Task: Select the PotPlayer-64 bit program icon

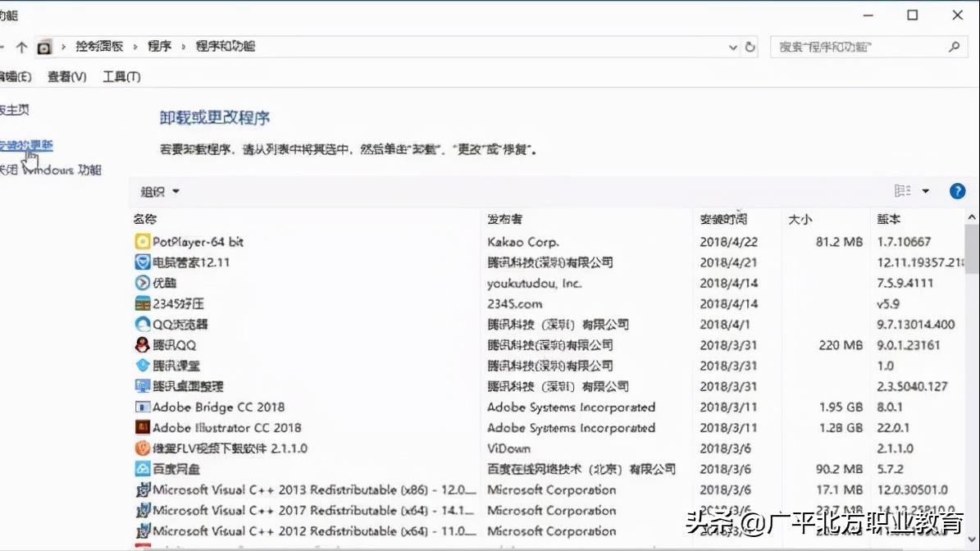Action: (x=144, y=241)
